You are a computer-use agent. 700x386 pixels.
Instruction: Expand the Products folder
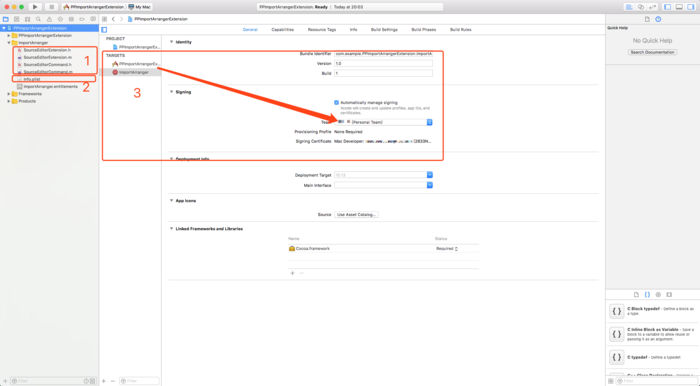(x=8, y=101)
